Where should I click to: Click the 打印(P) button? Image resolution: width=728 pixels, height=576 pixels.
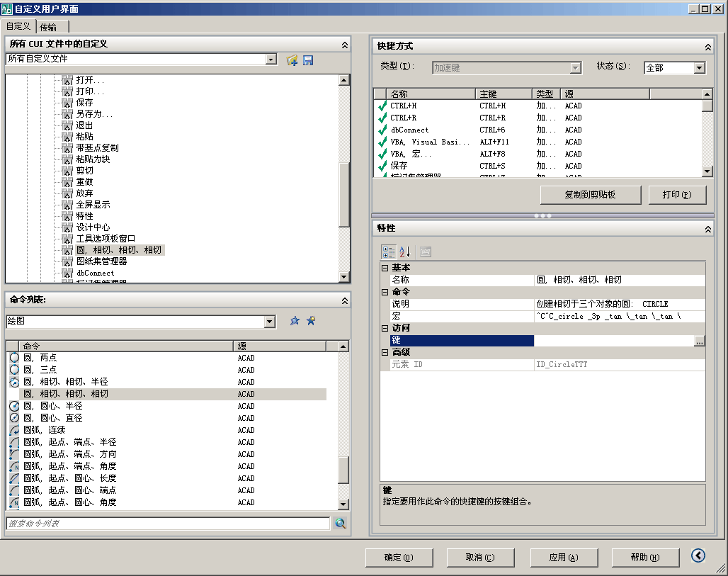pos(677,195)
